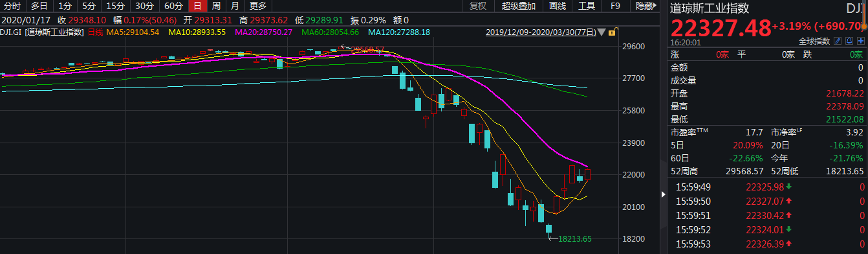Click the F9 button
Viewport: 868px width, 254px height.
click(616, 6)
